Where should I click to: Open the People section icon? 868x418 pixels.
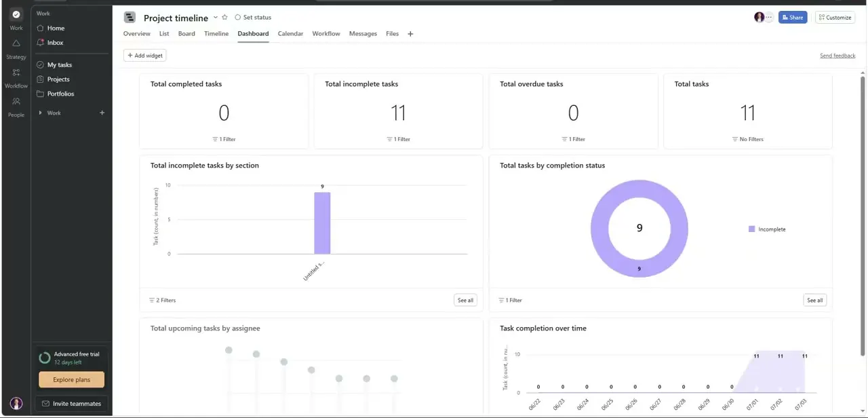pyautogui.click(x=16, y=102)
